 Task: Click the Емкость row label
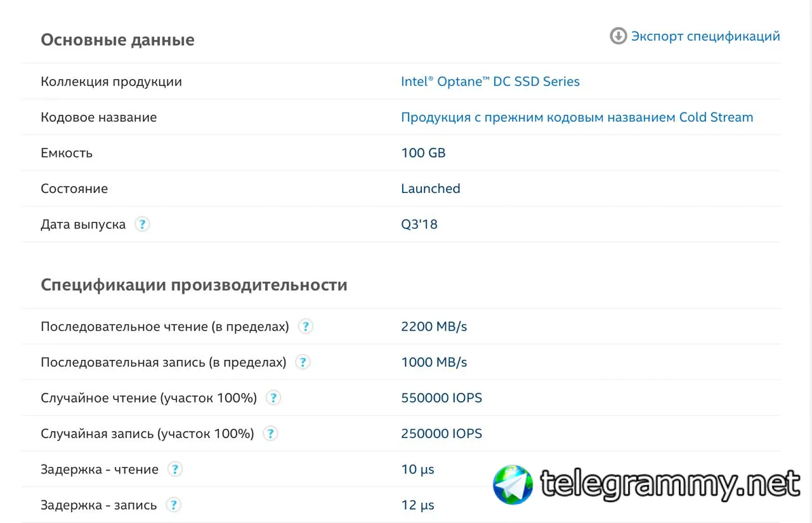coord(67,153)
